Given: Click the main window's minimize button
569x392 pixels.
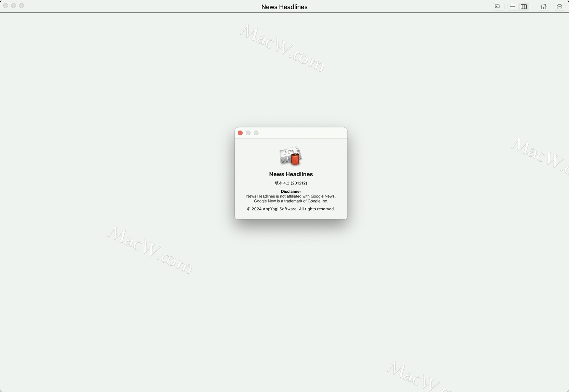Looking at the screenshot, I should [13, 6].
